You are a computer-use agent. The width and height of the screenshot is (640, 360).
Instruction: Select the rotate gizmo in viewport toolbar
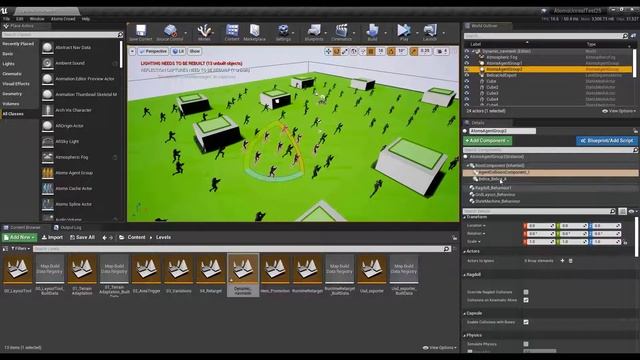point(336,51)
